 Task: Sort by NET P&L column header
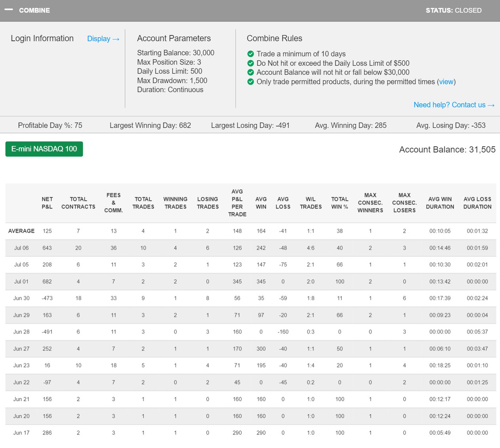pyautogui.click(x=47, y=203)
